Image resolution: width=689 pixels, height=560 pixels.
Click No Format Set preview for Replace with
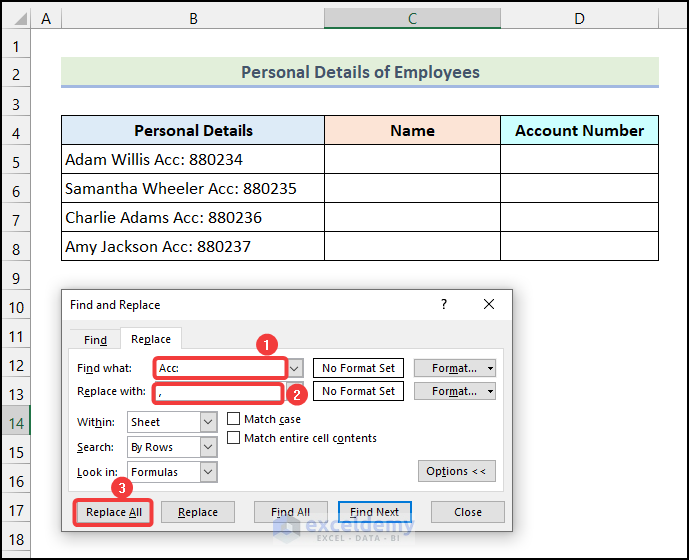tap(358, 391)
